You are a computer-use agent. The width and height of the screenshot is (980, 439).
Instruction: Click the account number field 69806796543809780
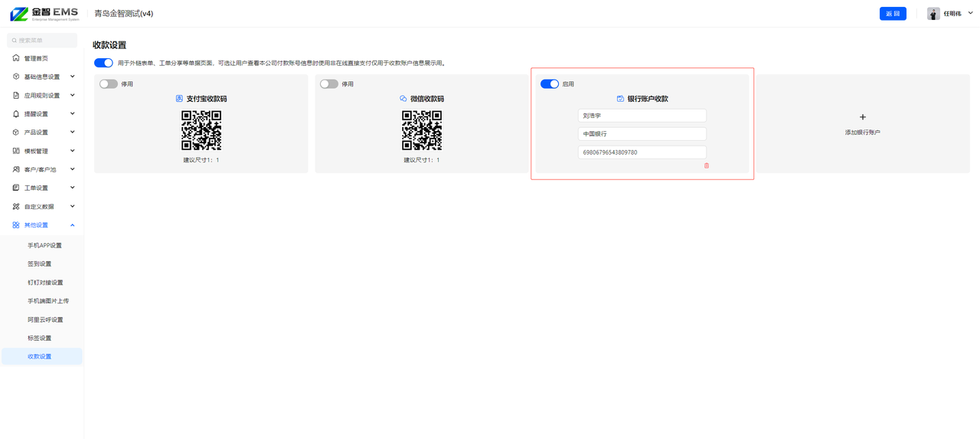coord(642,152)
